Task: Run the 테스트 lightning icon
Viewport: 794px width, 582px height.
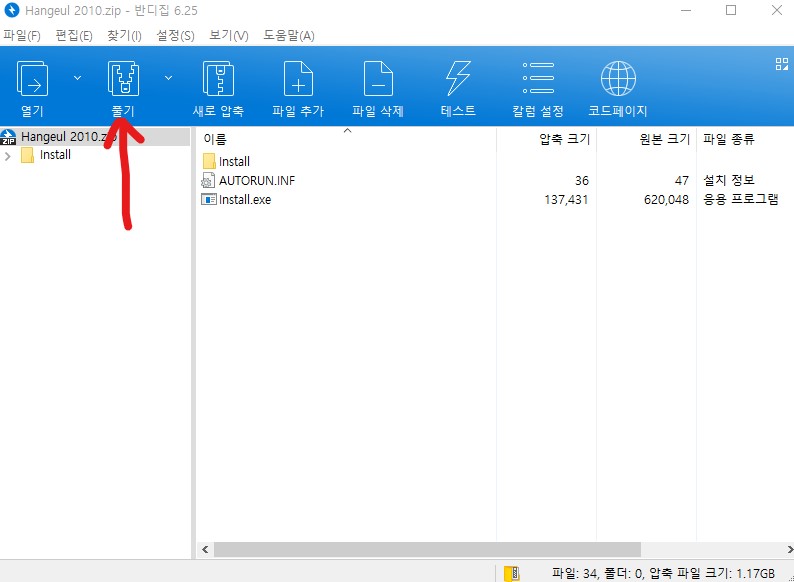Action: tap(458, 79)
